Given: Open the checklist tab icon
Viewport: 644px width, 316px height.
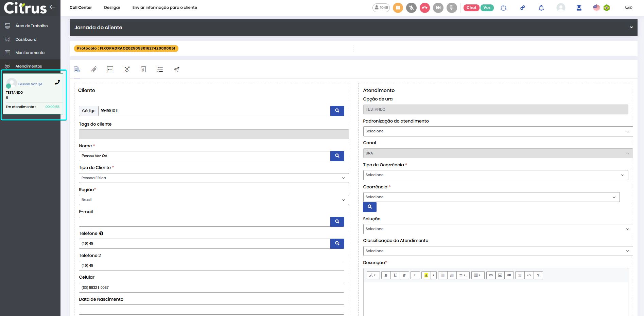Looking at the screenshot, I should click(x=160, y=70).
